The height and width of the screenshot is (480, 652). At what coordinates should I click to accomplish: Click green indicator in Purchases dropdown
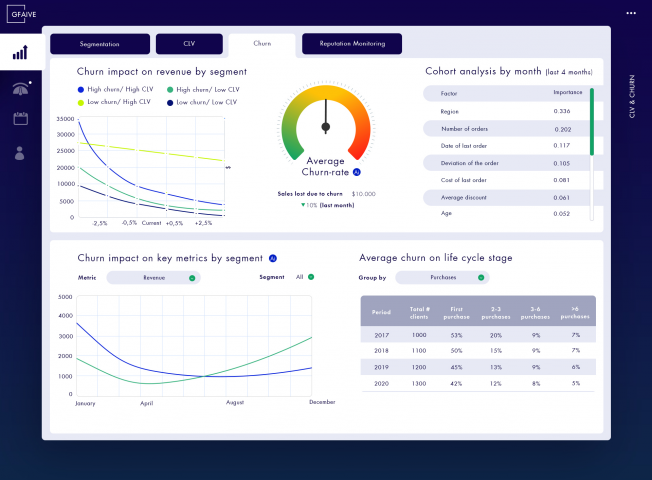(x=481, y=277)
